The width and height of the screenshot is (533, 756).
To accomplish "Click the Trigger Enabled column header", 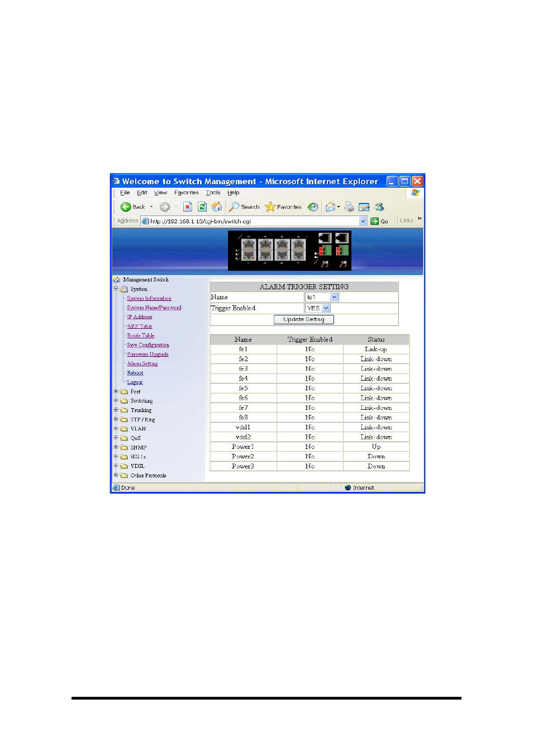I will [x=310, y=339].
